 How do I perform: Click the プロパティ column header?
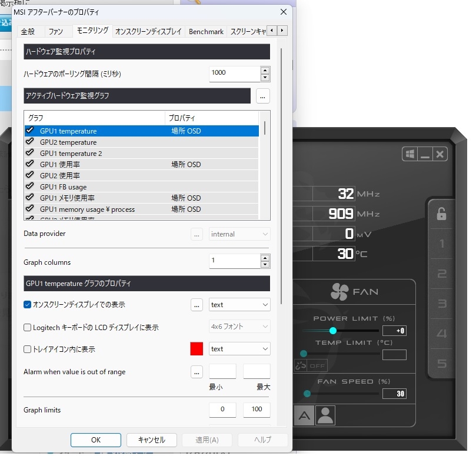212,118
